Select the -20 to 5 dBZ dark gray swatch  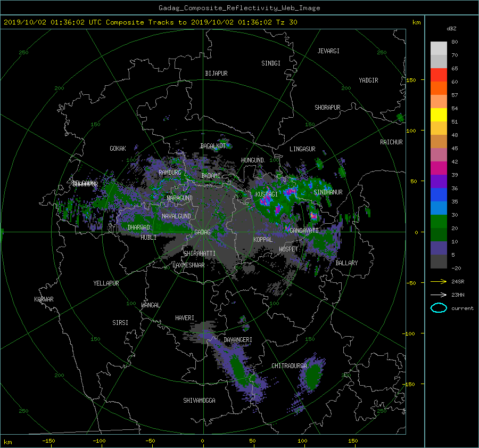[439, 262]
